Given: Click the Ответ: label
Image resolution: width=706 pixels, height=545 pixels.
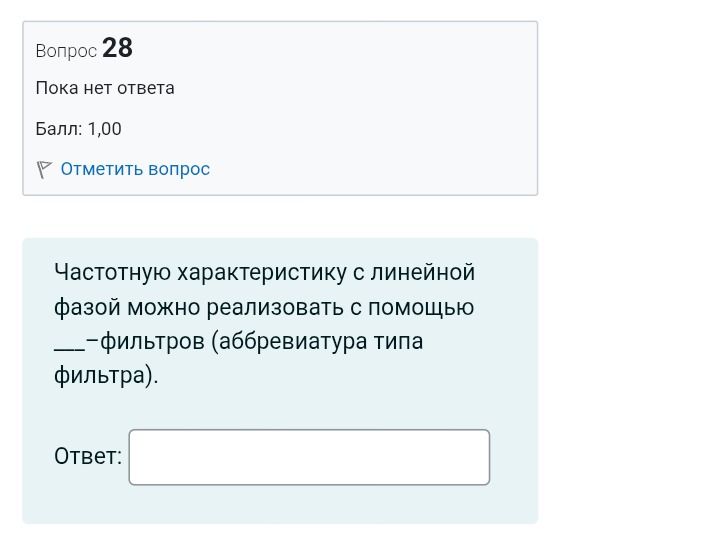Looking at the screenshot, I should pyautogui.click(x=88, y=456).
